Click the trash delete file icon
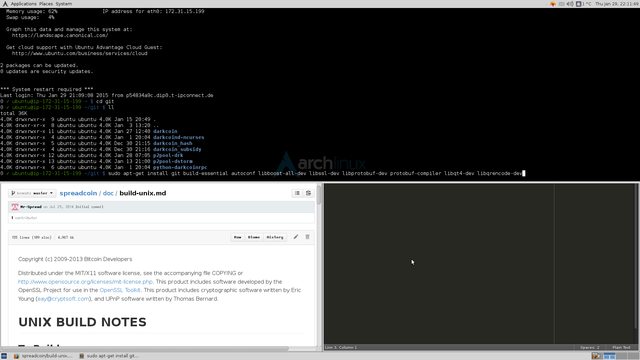640x360 pixels. click(308, 237)
